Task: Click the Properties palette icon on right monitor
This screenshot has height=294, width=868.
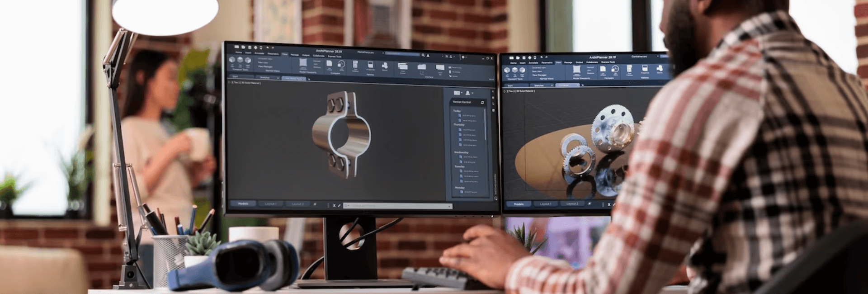Action: tap(645, 69)
